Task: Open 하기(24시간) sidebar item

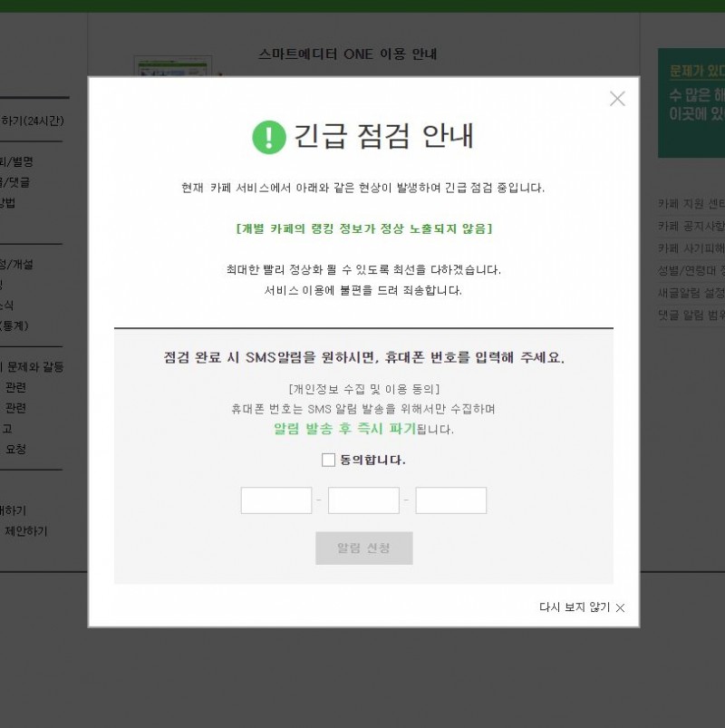Action: coord(32,121)
